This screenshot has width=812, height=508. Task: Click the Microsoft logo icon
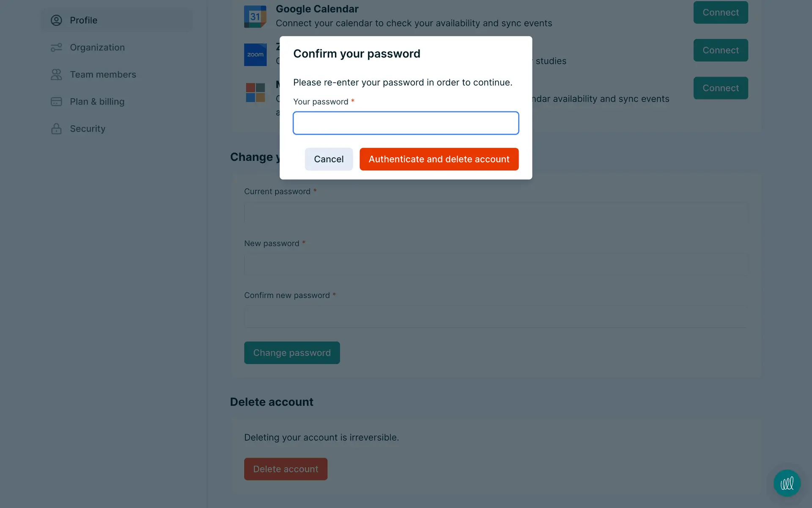click(255, 92)
